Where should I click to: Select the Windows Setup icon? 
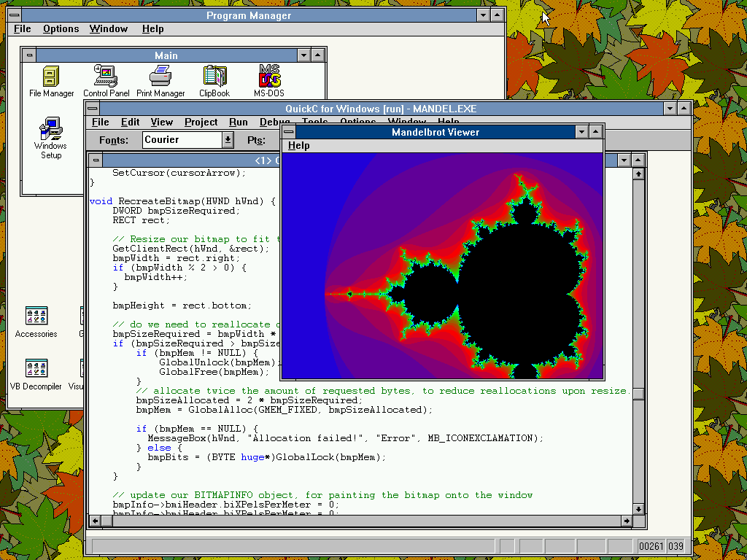tap(51, 138)
